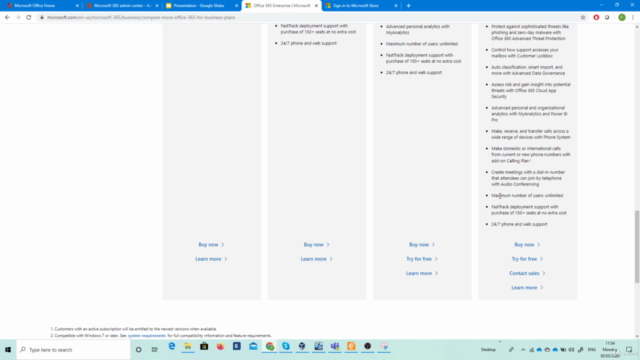The image size is (640, 360).
Task: Click Try for free in third plan column
Action: [422, 259]
